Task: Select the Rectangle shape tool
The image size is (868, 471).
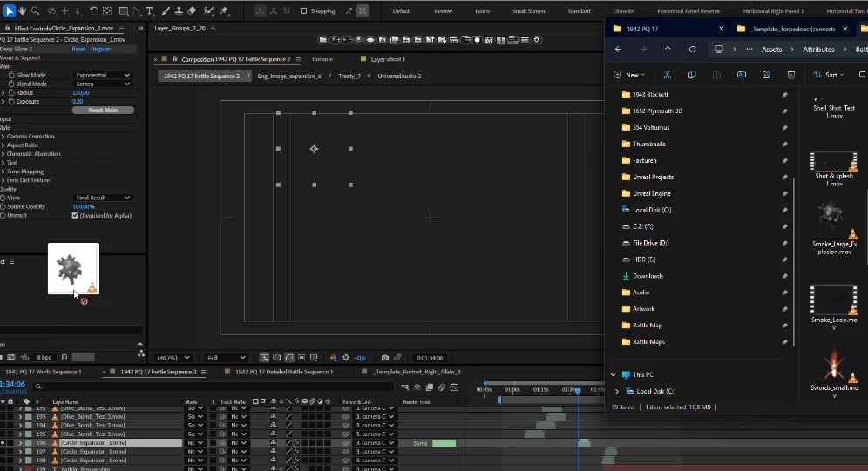Action: 124,10
